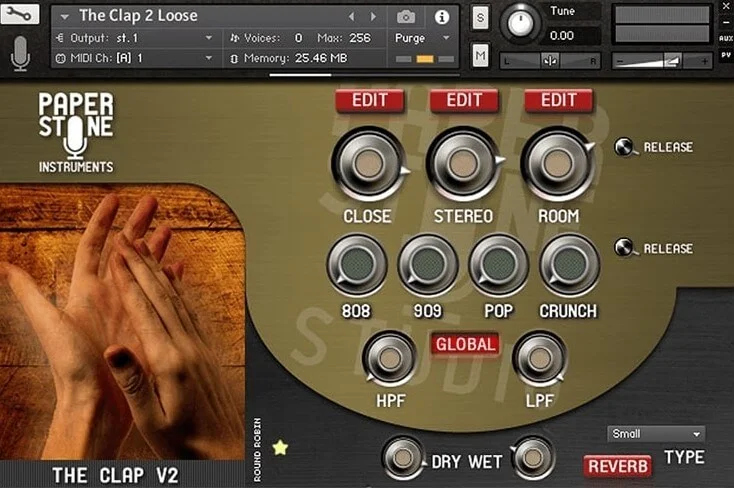Viewport: 734px width, 488px height.
Task: Toggle the PV button
Action: point(726,55)
